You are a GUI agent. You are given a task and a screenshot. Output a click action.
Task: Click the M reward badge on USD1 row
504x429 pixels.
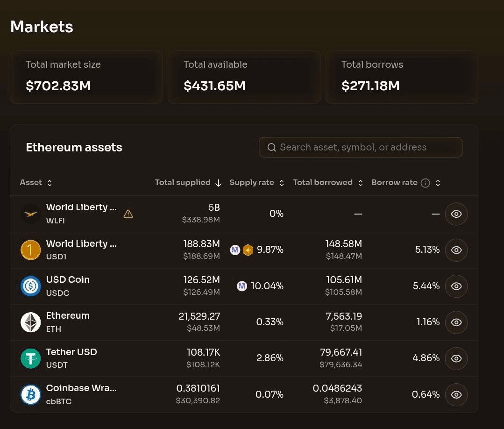point(235,250)
